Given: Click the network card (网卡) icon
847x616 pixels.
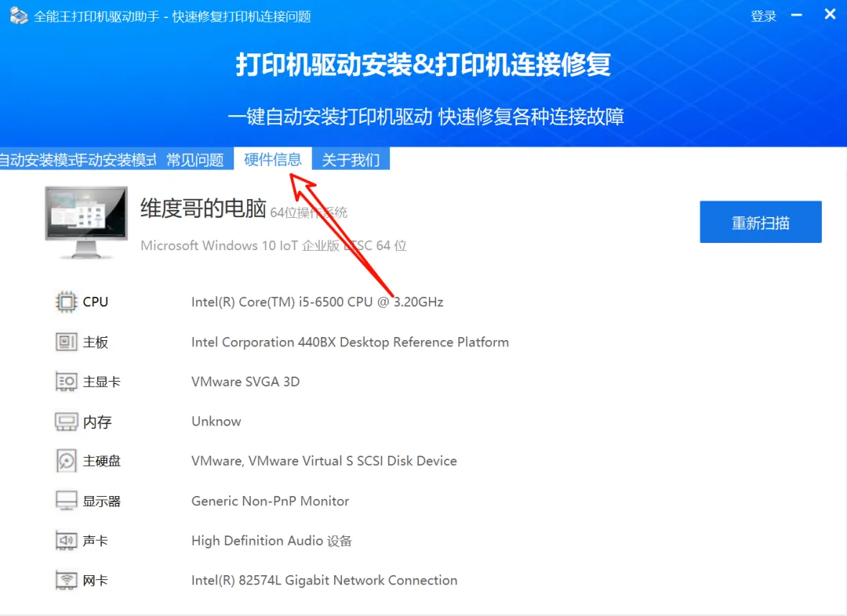Looking at the screenshot, I should (x=66, y=581).
